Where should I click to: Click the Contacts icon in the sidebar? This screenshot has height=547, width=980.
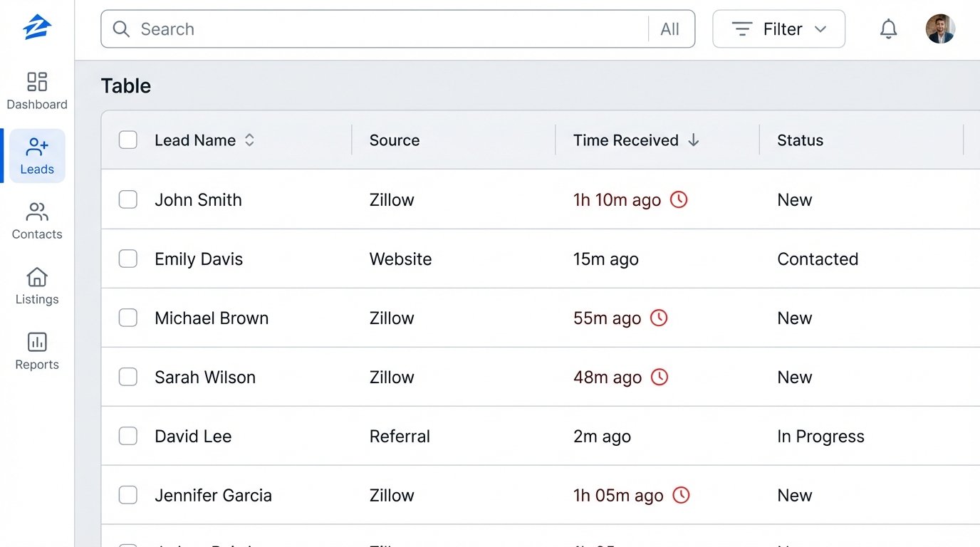(x=36, y=212)
